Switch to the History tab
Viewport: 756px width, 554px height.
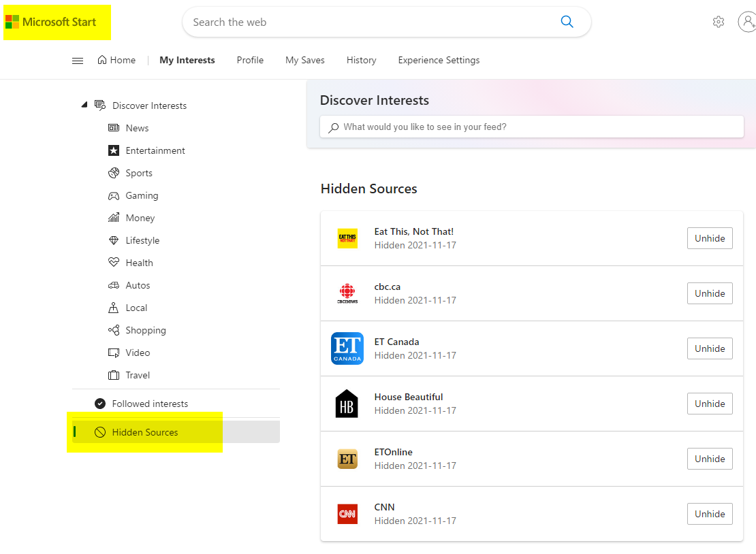click(361, 60)
